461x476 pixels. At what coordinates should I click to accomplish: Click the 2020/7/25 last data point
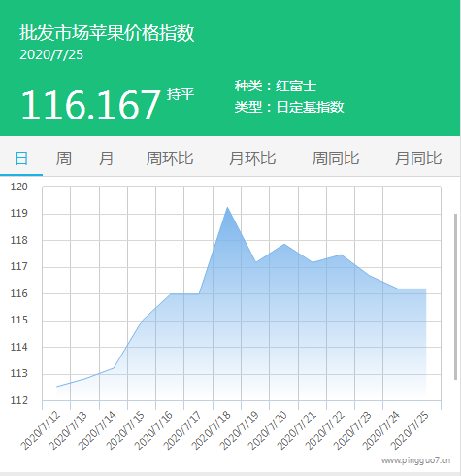tap(426, 289)
